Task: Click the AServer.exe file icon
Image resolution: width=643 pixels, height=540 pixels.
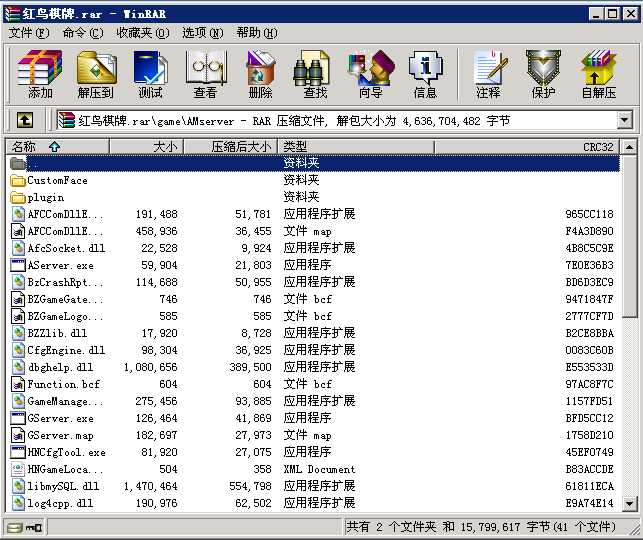Action: [x=18, y=265]
